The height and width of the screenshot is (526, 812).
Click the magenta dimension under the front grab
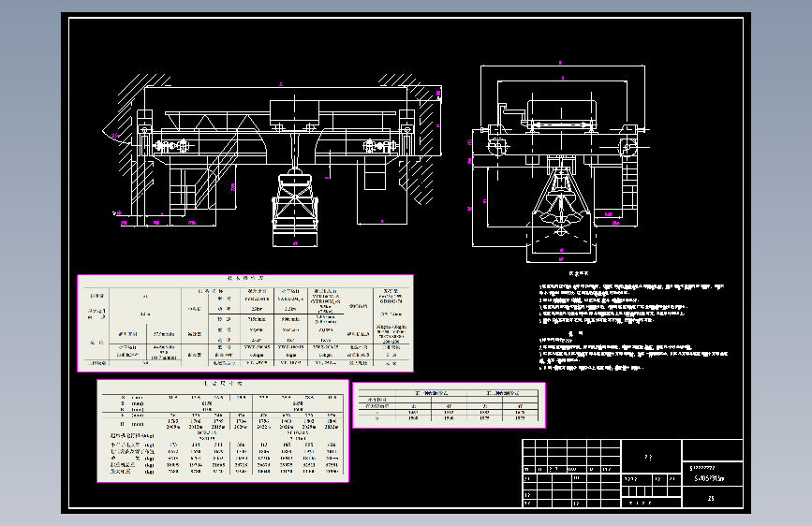pos(295,242)
